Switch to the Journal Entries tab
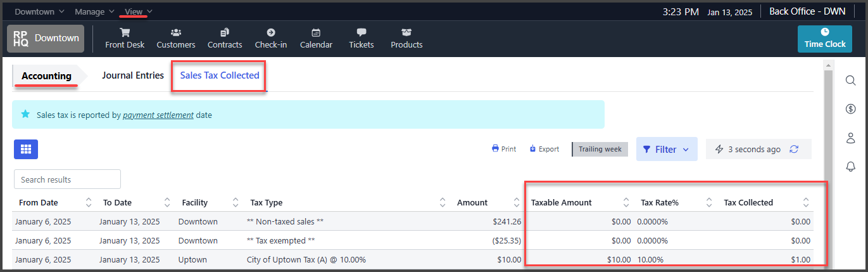 pyautogui.click(x=133, y=75)
